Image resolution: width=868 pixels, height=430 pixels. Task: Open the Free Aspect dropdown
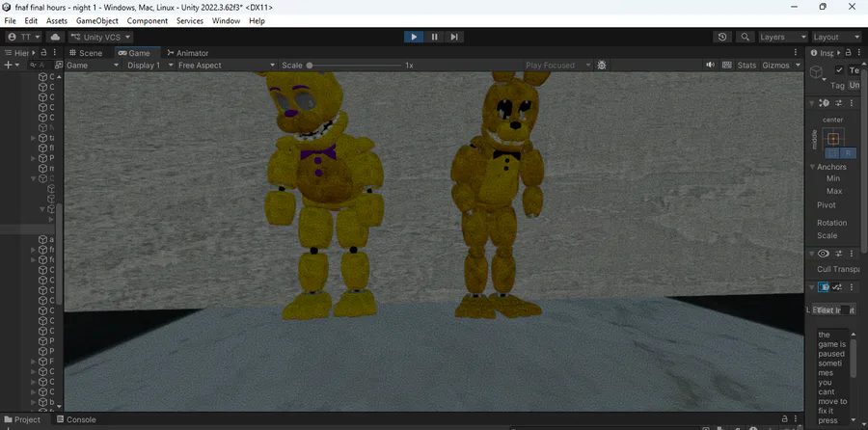(226, 66)
